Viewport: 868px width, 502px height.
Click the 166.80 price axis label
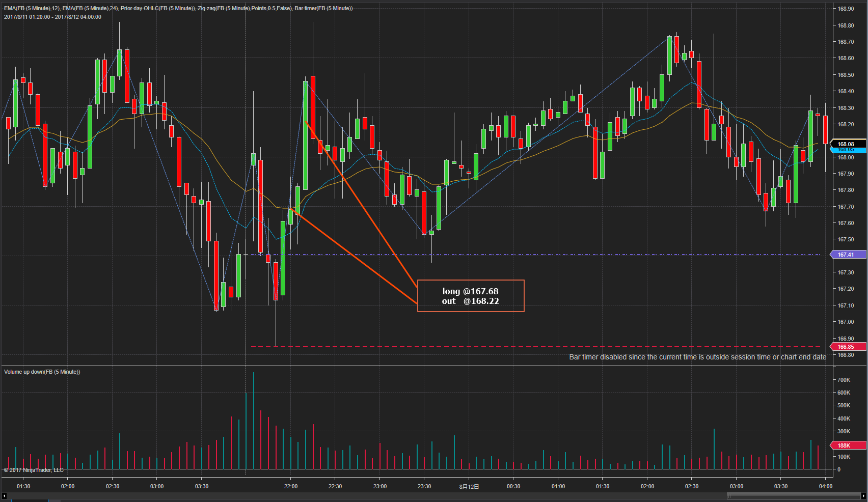pos(846,355)
